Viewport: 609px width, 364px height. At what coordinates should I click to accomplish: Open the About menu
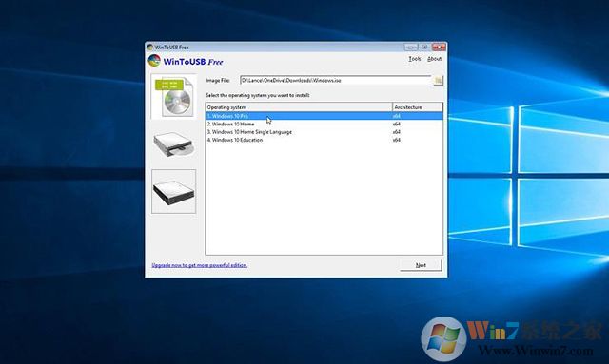tap(434, 59)
